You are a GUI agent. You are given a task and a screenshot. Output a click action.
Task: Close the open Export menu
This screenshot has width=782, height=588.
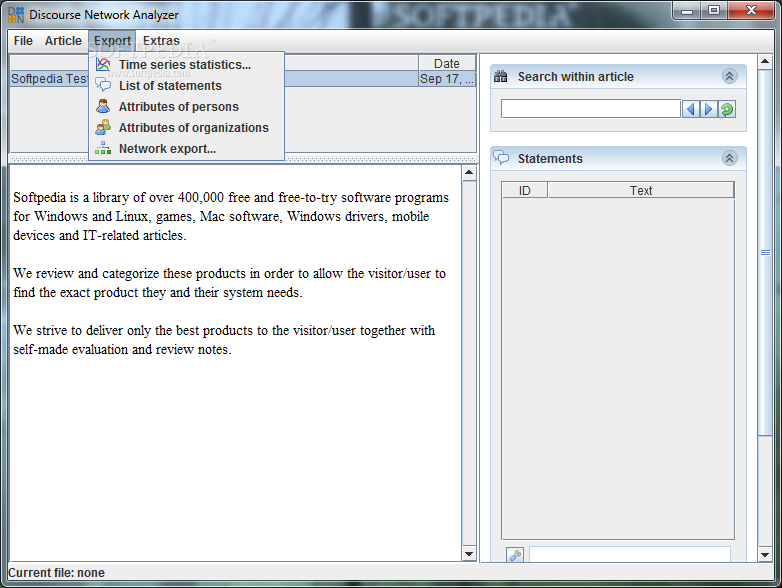click(x=112, y=41)
